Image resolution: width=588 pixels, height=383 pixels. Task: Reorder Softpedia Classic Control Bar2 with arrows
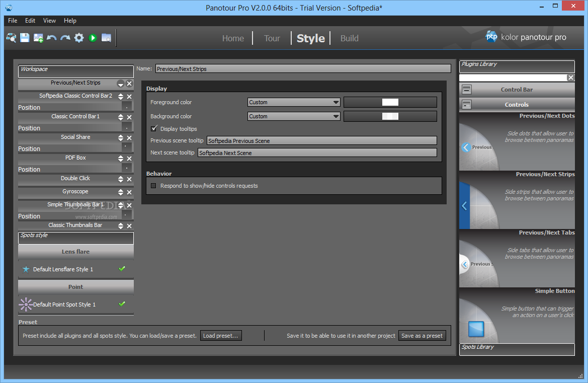[120, 97]
